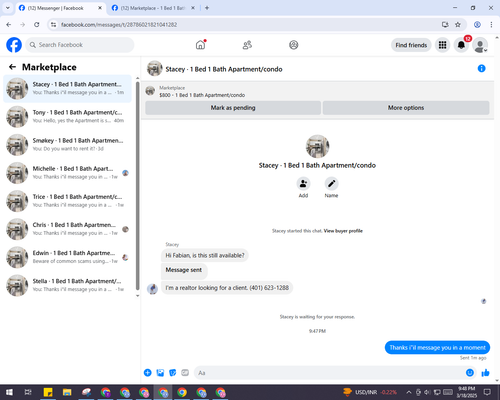Screen dimensions: 500x400
Task: Open File Explorer from the taskbar
Action: 67,392
